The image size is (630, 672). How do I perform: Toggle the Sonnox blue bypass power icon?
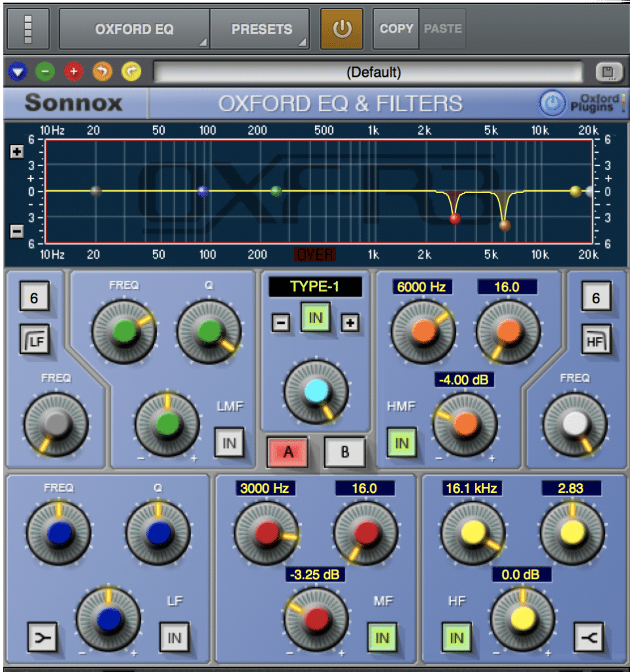coord(552,103)
